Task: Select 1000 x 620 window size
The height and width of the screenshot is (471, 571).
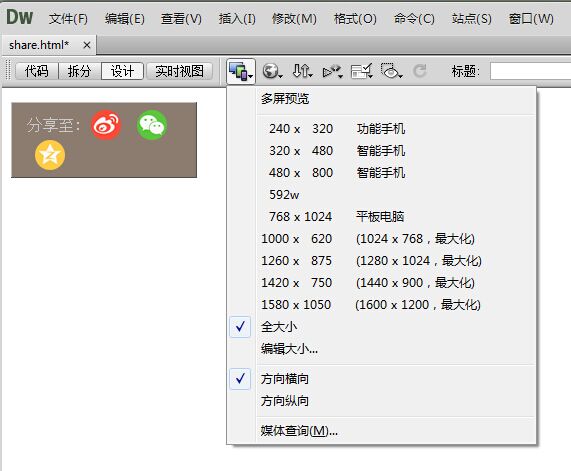Action: pyautogui.click(x=381, y=239)
